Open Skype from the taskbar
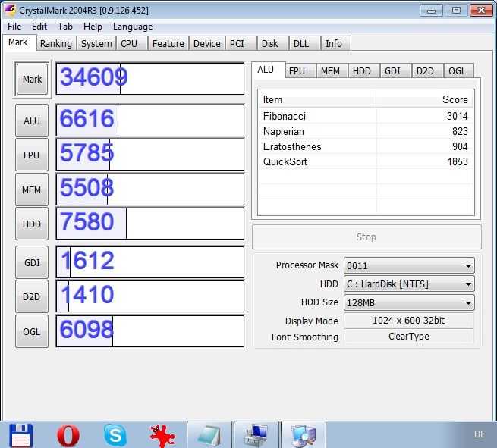 [115, 435]
